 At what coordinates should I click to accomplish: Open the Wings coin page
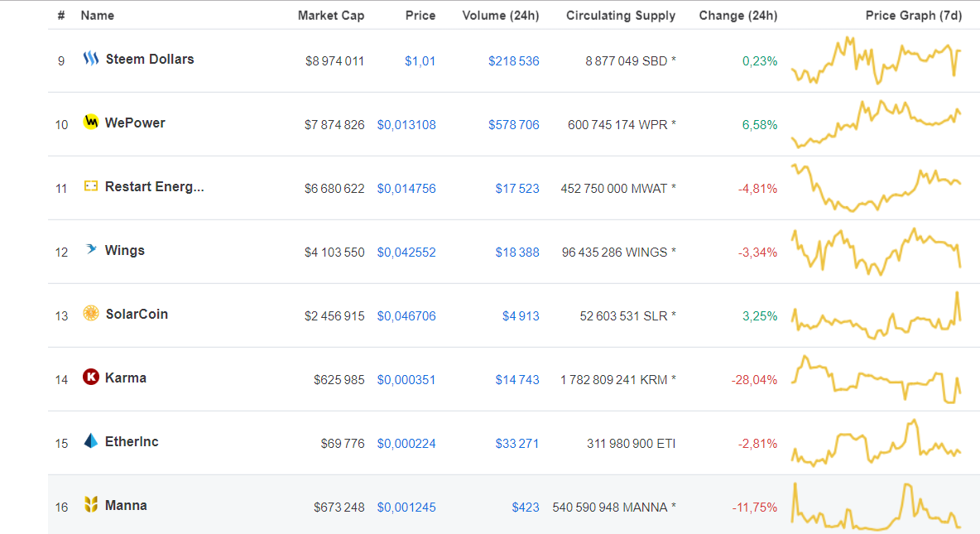pyautogui.click(x=124, y=251)
